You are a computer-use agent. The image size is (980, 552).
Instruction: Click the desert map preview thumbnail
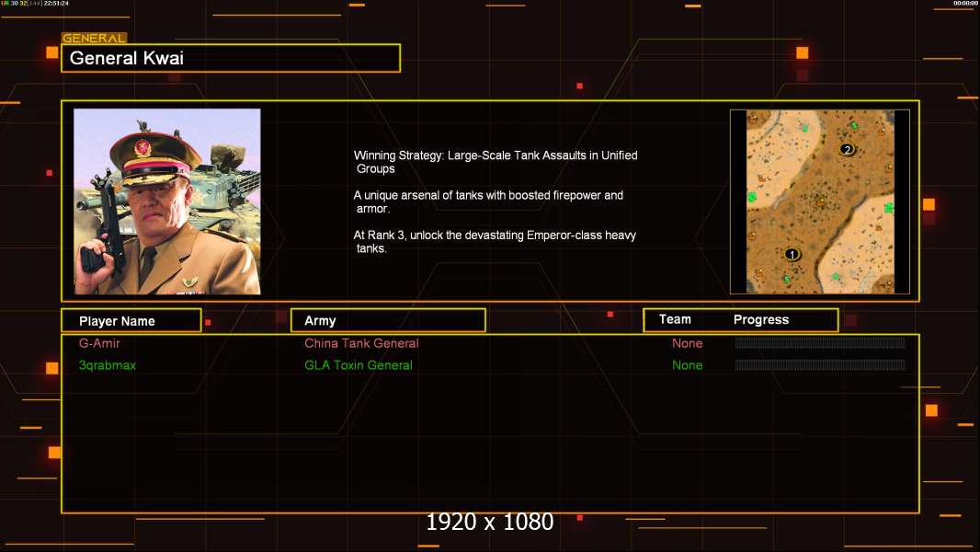tap(820, 201)
